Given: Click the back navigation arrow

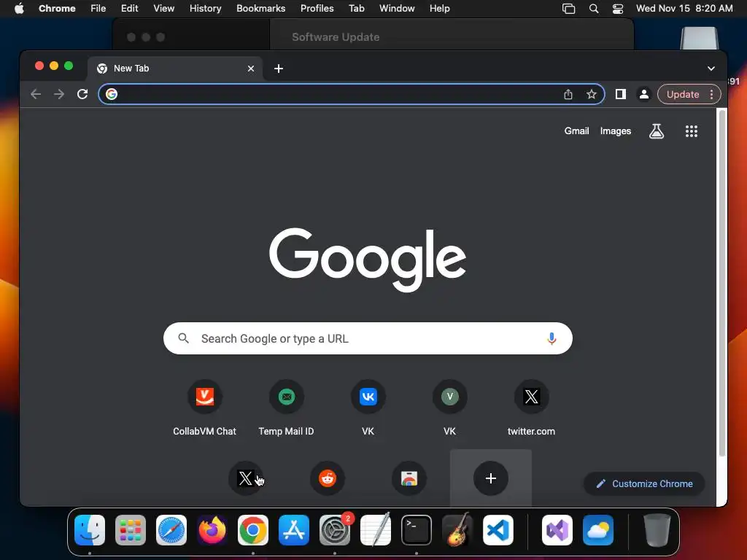Looking at the screenshot, I should point(36,94).
